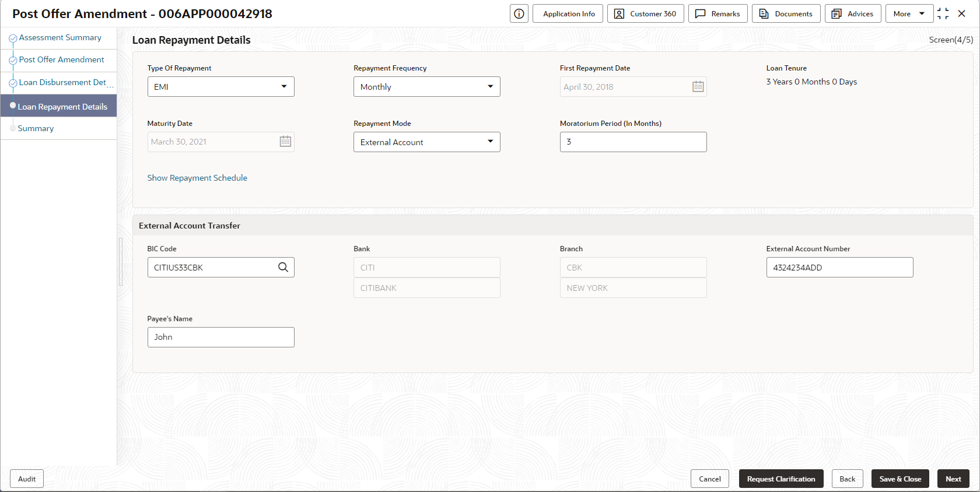Open the Summary step
The width and height of the screenshot is (980, 492).
pos(36,129)
